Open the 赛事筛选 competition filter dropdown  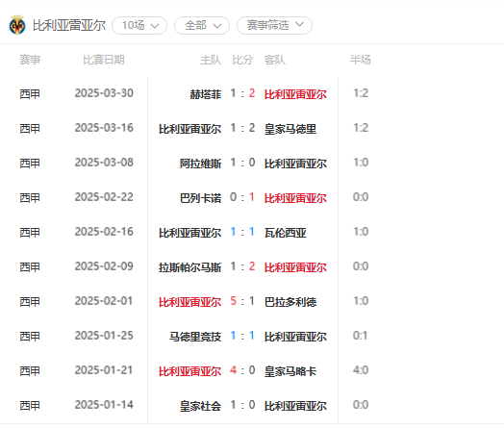point(274,25)
